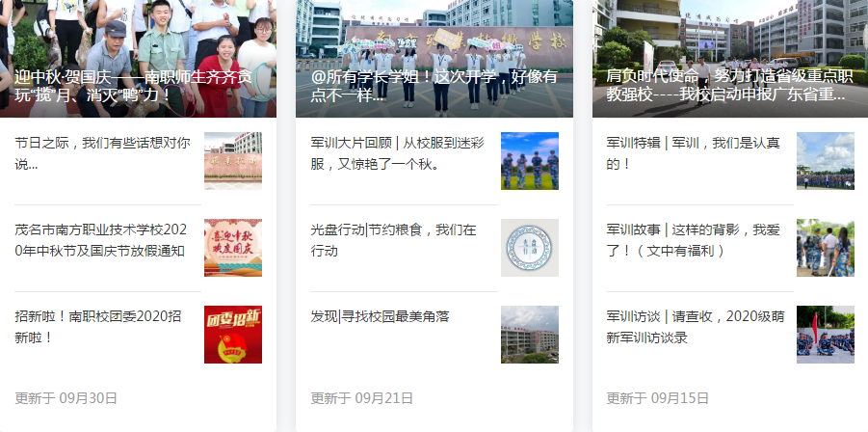Open the @所有学长学姐 headline article
The height and width of the screenshot is (432, 868).
[434, 86]
